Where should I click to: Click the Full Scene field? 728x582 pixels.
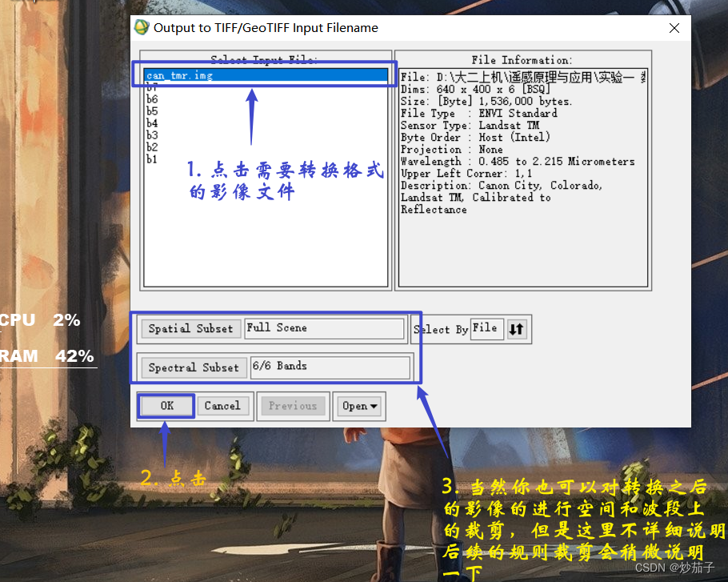(324, 328)
